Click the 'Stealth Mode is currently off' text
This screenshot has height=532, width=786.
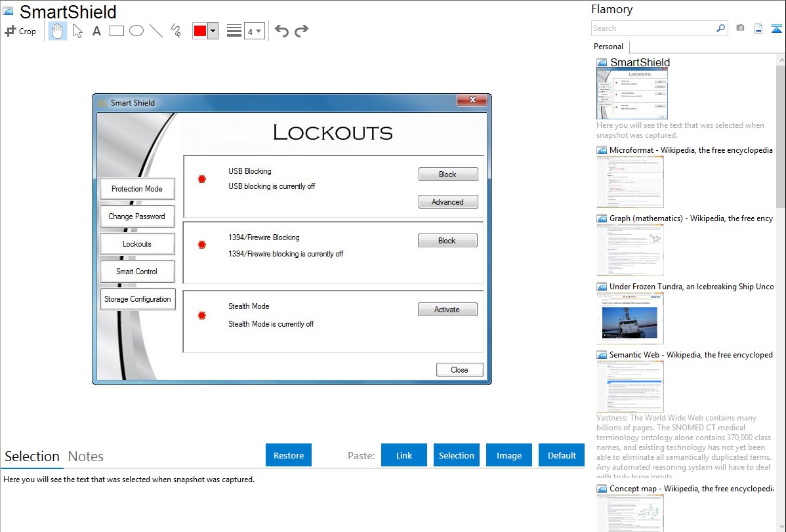click(x=271, y=325)
